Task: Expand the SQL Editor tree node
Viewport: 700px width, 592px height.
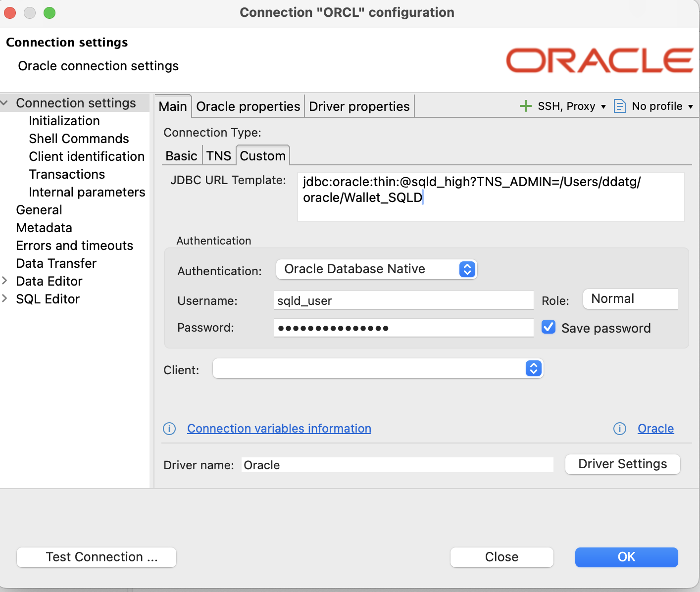Action: (4, 298)
